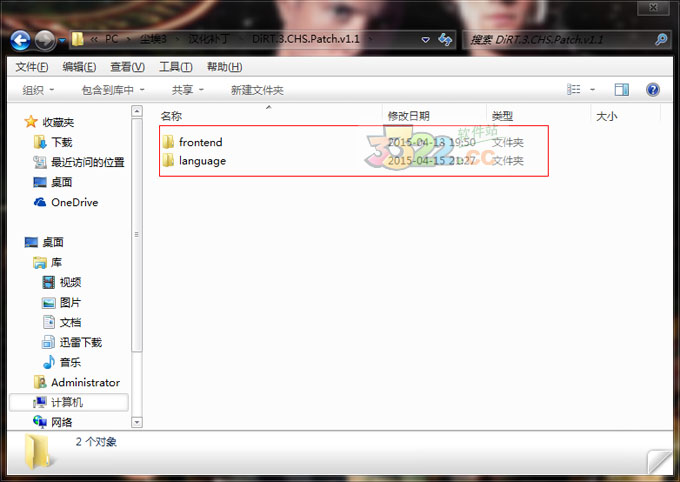The image size is (680, 482).
Task: Go back with the blue Back arrow
Action: pos(20,41)
